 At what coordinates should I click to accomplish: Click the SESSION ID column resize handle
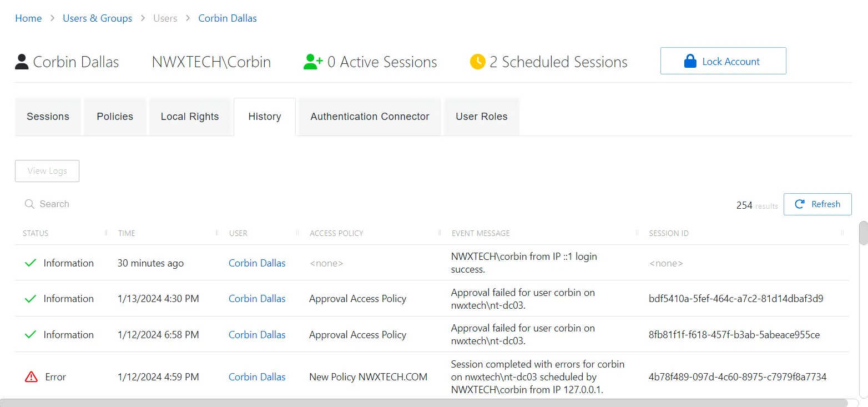tap(842, 233)
